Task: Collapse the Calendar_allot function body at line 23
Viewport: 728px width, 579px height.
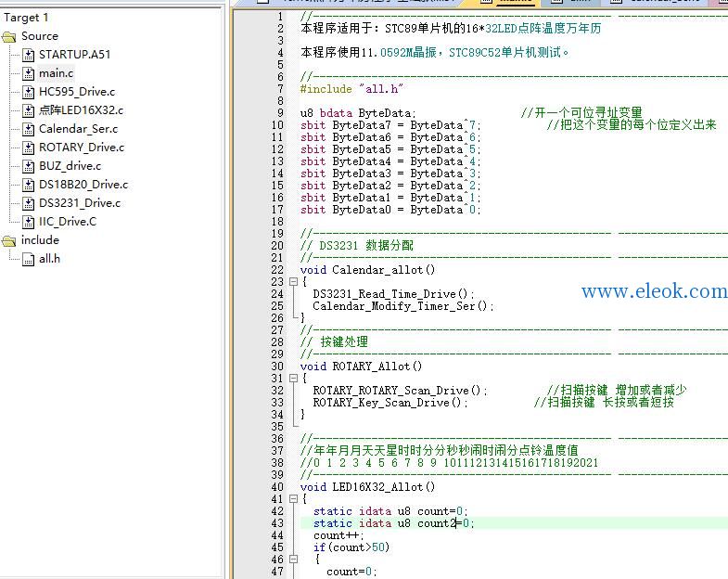Action: [x=293, y=281]
